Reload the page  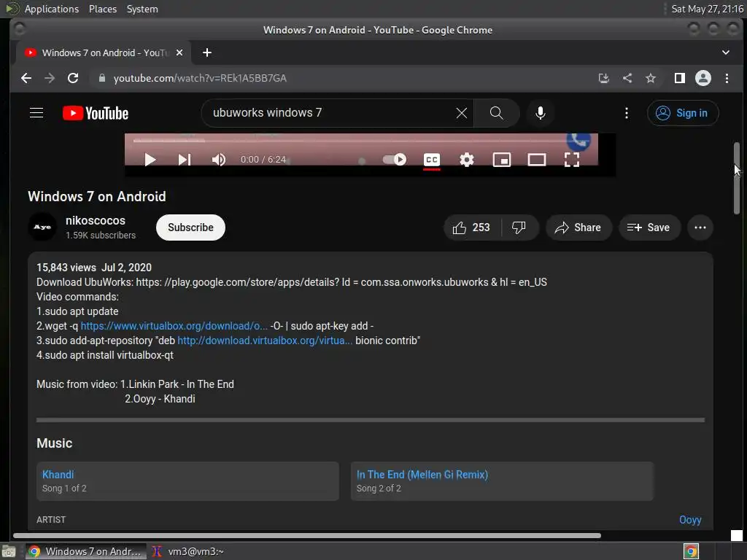(73, 78)
